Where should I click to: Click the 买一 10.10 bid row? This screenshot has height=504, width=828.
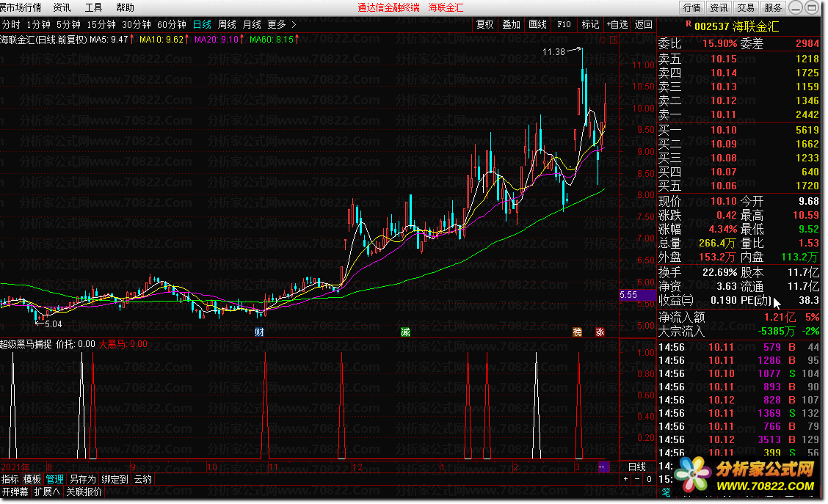(738, 130)
